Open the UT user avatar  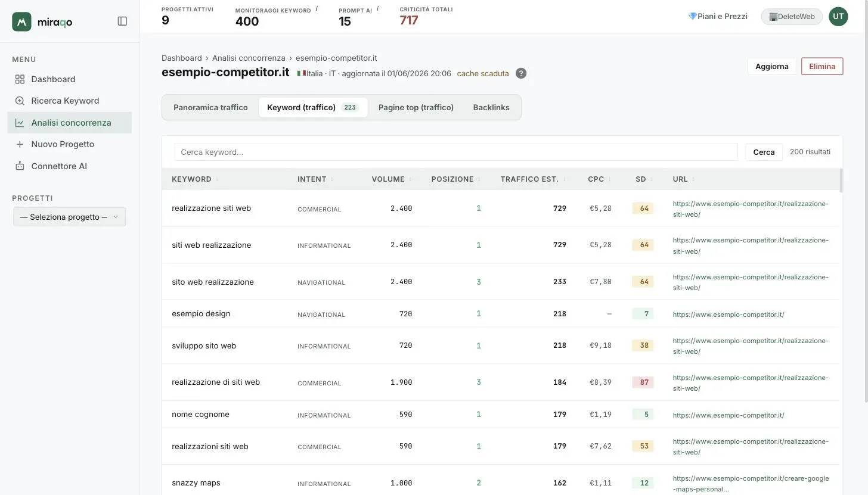838,16
